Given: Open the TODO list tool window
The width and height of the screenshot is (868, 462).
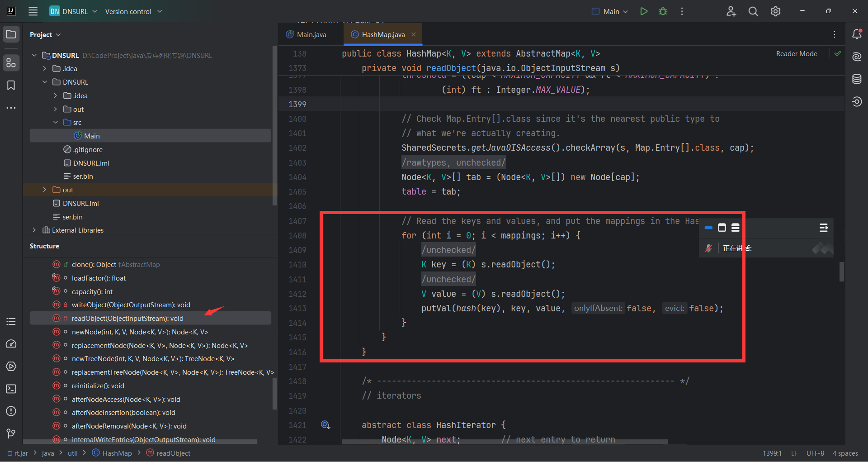Looking at the screenshot, I should point(11,321).
